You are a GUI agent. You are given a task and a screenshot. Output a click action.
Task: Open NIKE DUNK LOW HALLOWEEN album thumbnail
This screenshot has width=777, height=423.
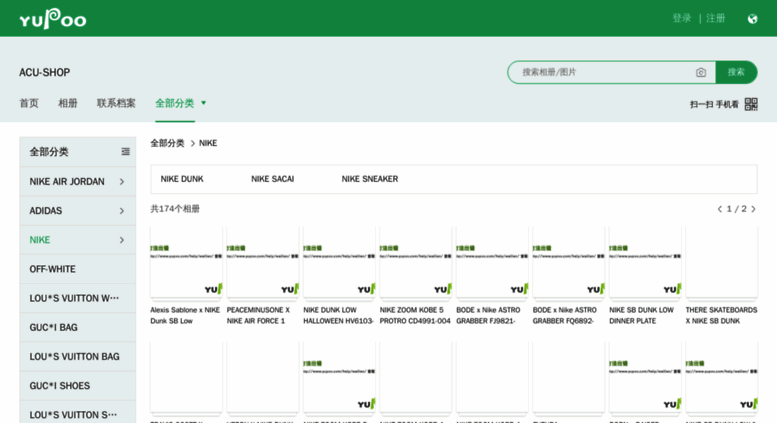(339, 263)
